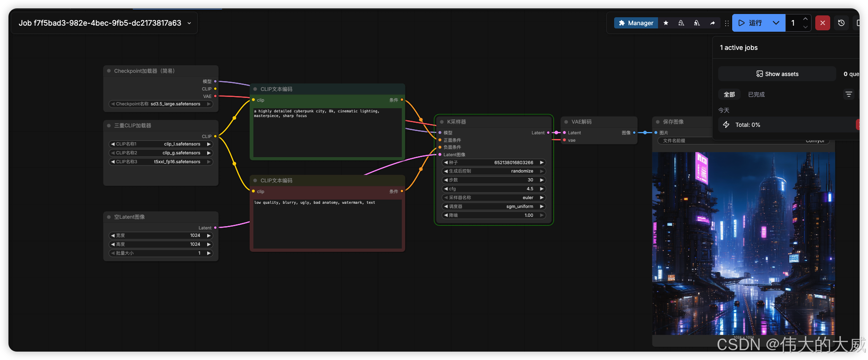Open the Run button dropdown chevron

pyautogui.click(x=776, y=23)
